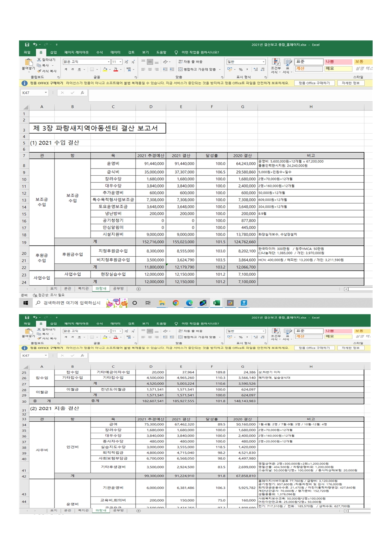Click the Paste icon in the upper Excel window

28,63
